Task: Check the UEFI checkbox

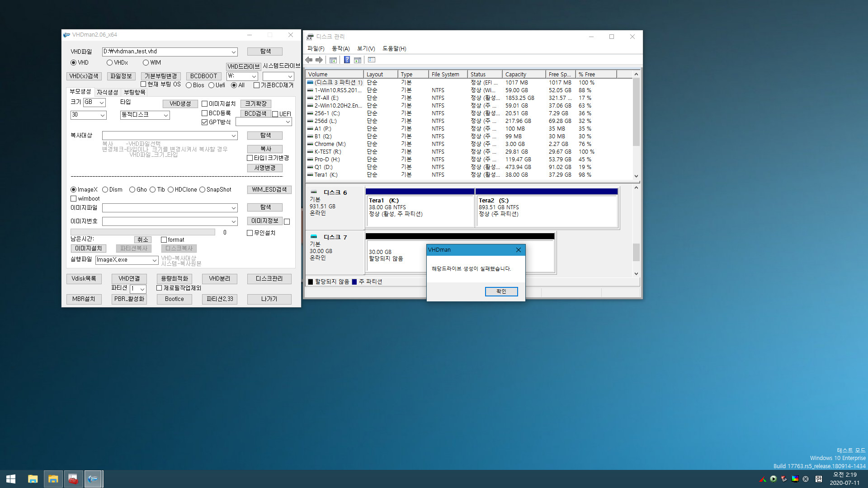Action: 275,114
